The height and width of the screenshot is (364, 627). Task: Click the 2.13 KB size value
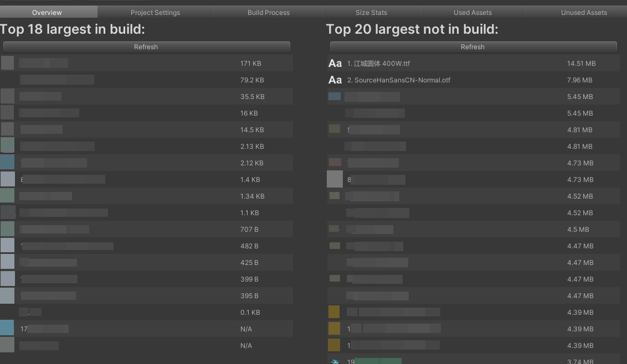coord(253,146)
